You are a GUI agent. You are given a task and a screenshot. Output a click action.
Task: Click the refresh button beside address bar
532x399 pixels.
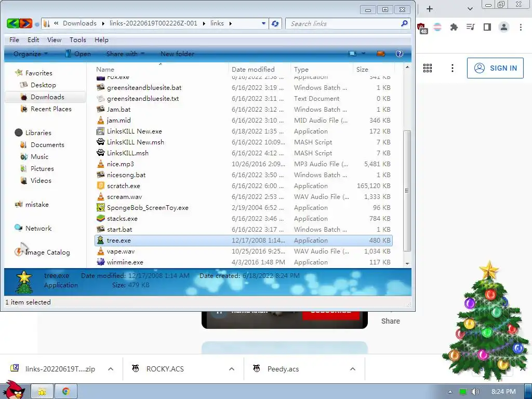[x=275, y=23]
